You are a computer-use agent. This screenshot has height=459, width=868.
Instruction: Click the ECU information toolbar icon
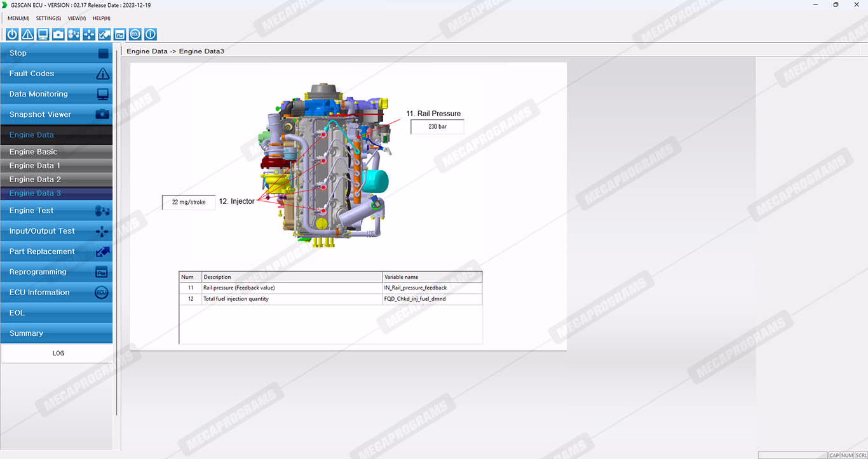(x=135, y=34)
